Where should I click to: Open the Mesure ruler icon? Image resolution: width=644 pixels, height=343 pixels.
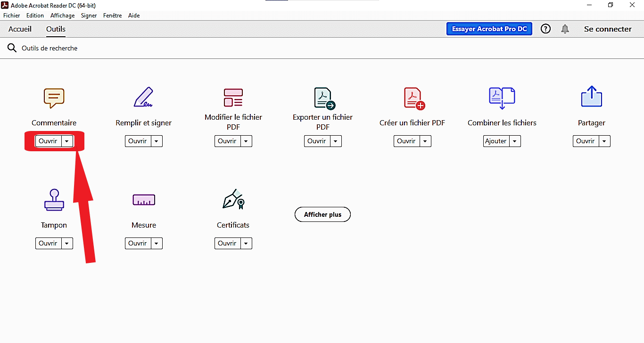click(144, 200)
